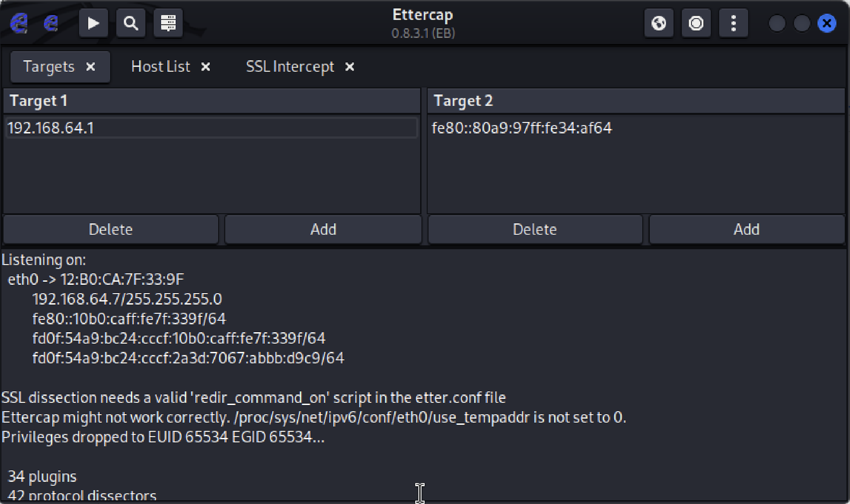
Task: Click the Privileges dropped log line
Action: point(163,437)
